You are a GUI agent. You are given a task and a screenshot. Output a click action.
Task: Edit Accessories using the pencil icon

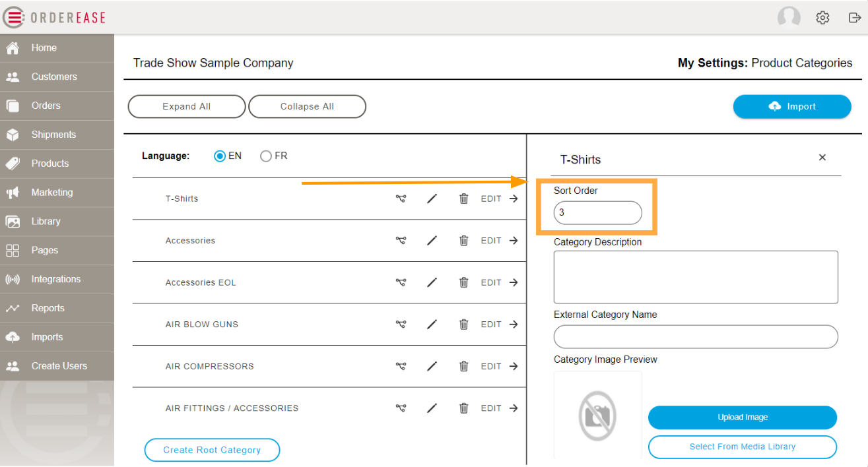[432, 240]
